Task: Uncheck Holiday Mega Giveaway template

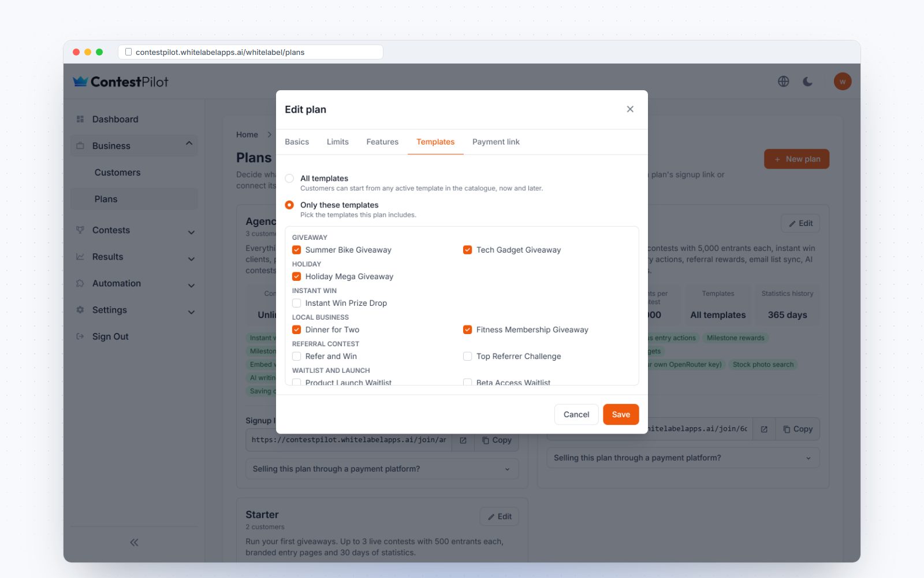Action: 296,276
